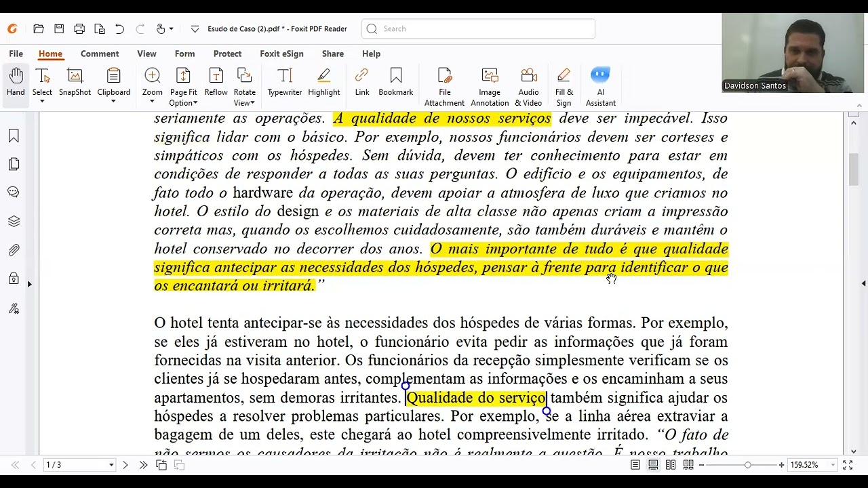Expand the left navigation panel arrow
This screenshot has height=488, width=868.
[29, 283]
